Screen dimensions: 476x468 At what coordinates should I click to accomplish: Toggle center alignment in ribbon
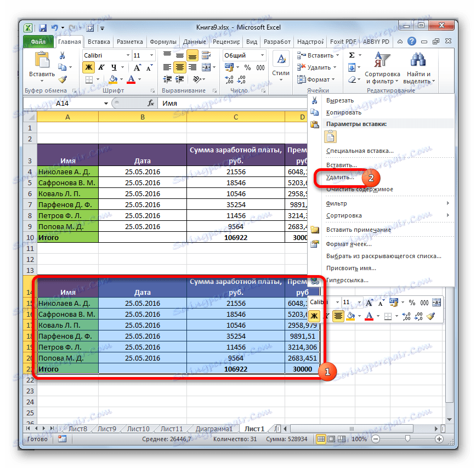coord(180,67)
